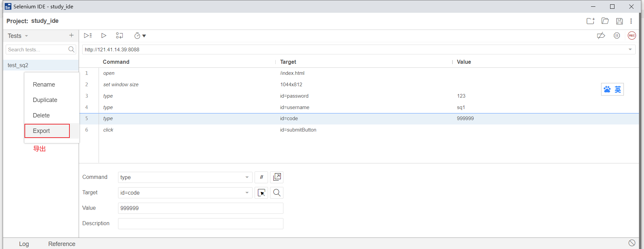Switch to the Reference tab
The image size is (644, 249).
click(62, 244)
